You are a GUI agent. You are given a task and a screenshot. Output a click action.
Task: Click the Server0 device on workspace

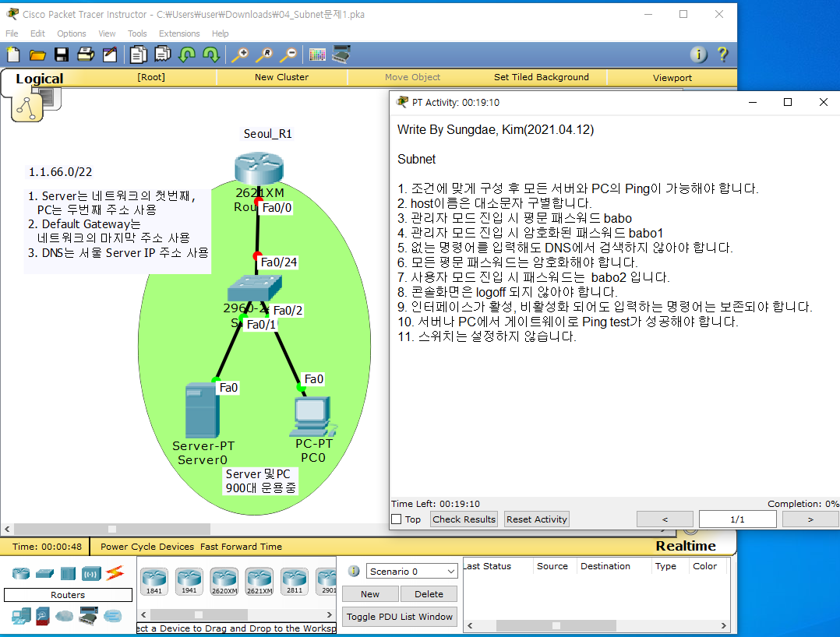coord(203,410)
